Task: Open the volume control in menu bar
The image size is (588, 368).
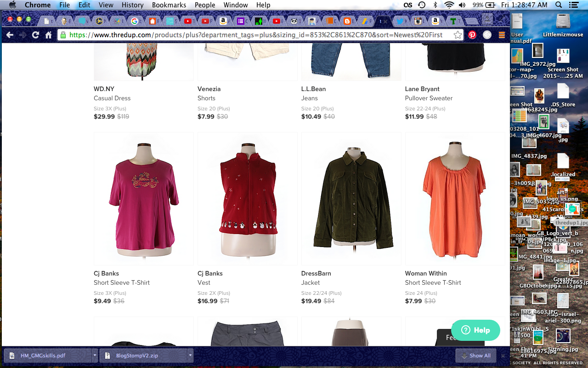Action: pyautogui.click(x=462, y=5)
